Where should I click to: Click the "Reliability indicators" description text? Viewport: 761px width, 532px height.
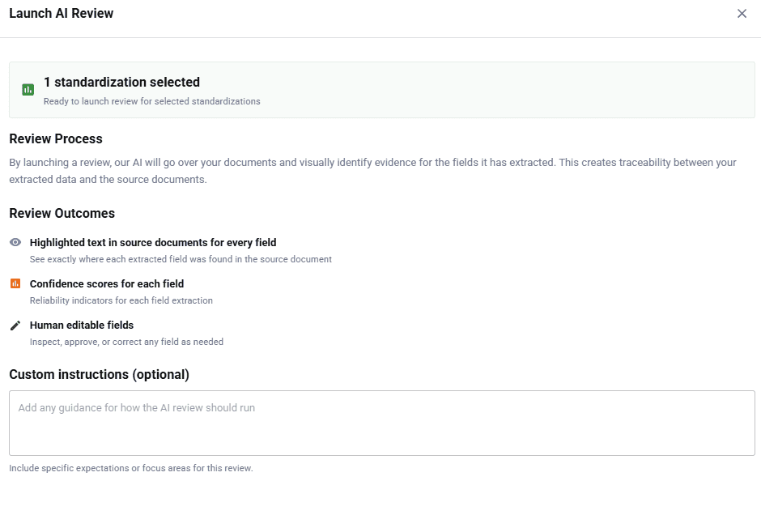(x=121, y=300)
